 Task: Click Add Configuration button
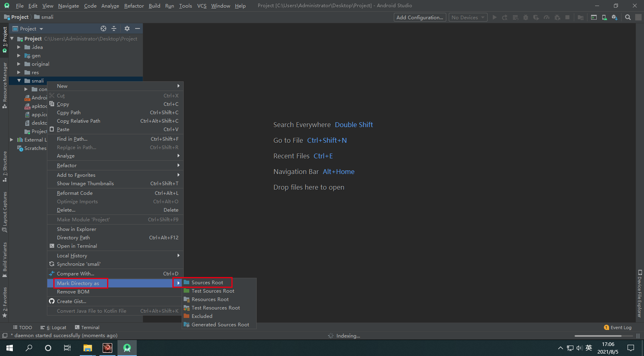tap(420, 17)
